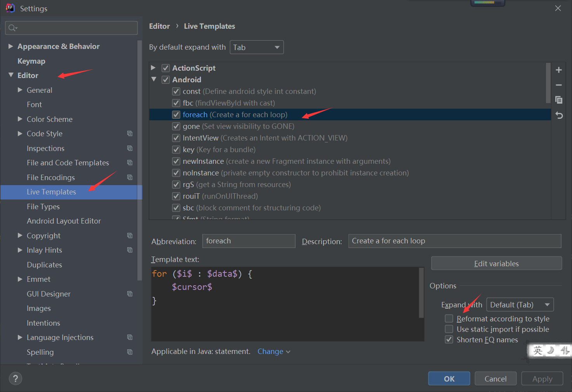Open the Expand with Default (Tab) dropdown
This screenshot has width=572, height=392.
pyautogui.click(x=520, y=305)
